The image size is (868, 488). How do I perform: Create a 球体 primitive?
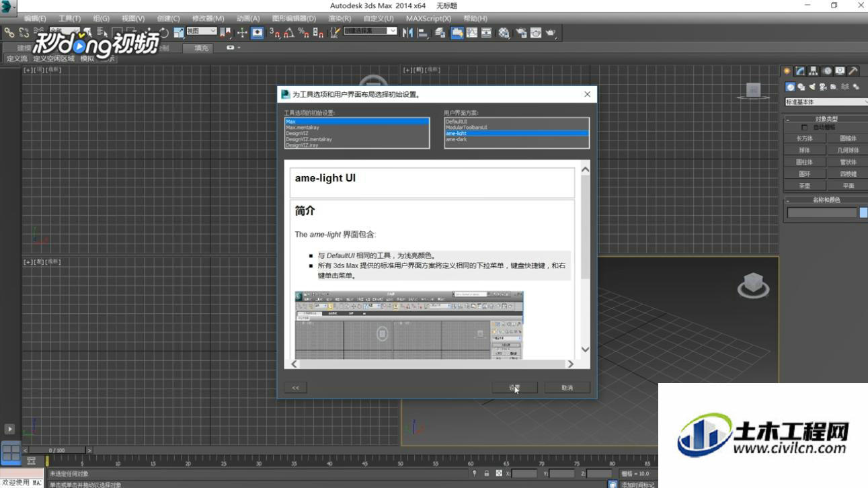804,150
